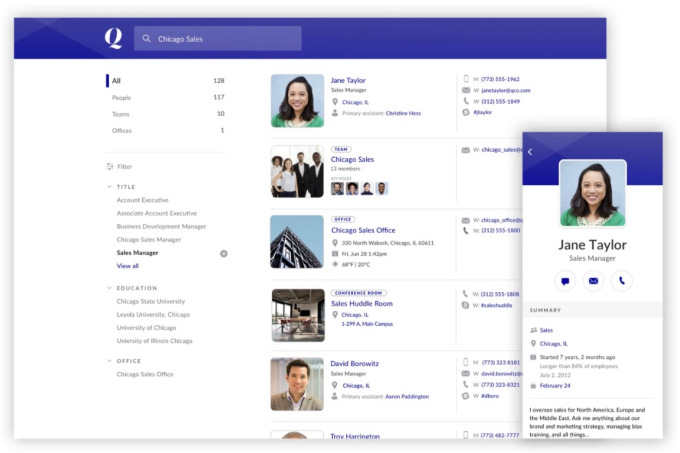Collapse the Office filter section

pos(110,361)
